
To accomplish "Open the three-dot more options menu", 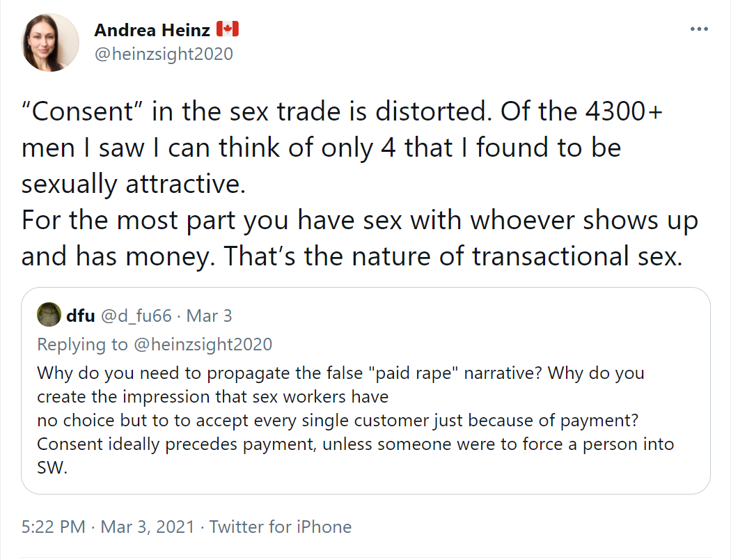I will 698,30.
